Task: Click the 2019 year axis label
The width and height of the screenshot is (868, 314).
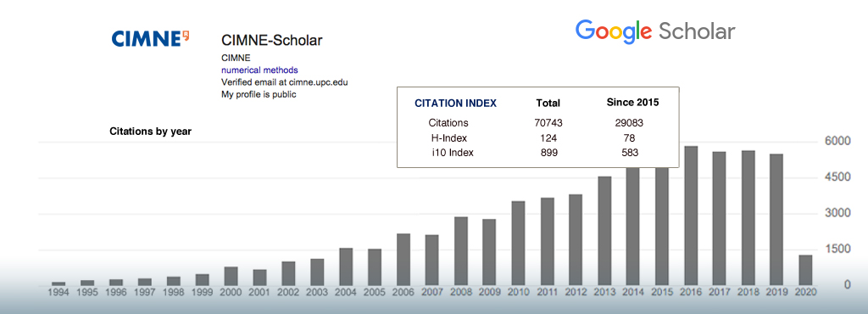Action: [x=776, y=293]
